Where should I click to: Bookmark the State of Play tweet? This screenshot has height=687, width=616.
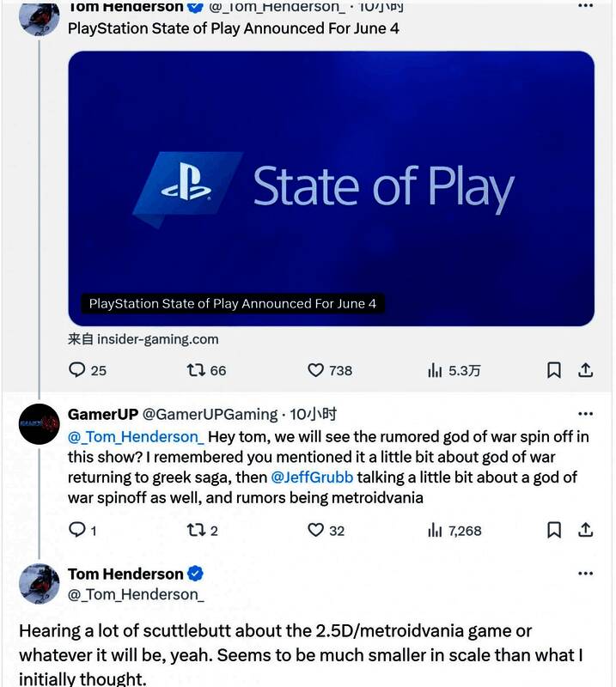[554, 370]
